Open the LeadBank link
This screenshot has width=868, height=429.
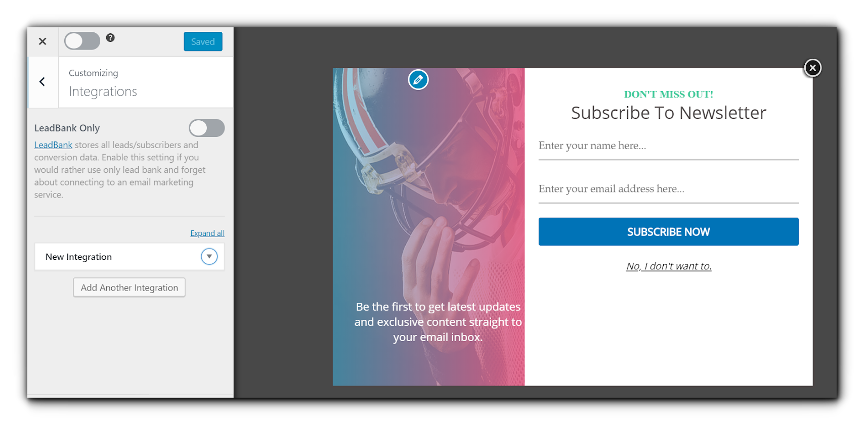[x=53, y=145]
